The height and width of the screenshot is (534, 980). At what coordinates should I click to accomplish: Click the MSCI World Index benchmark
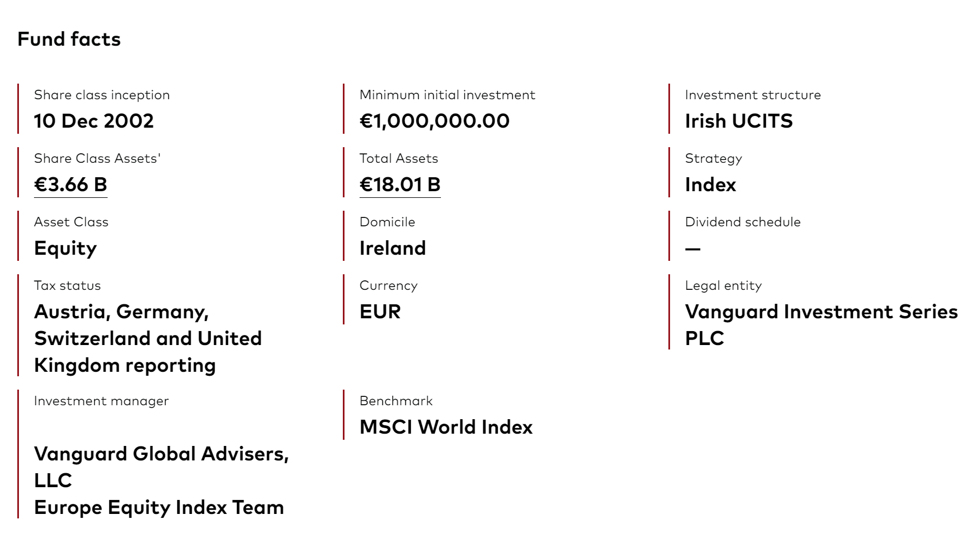(x=446, y=427)
